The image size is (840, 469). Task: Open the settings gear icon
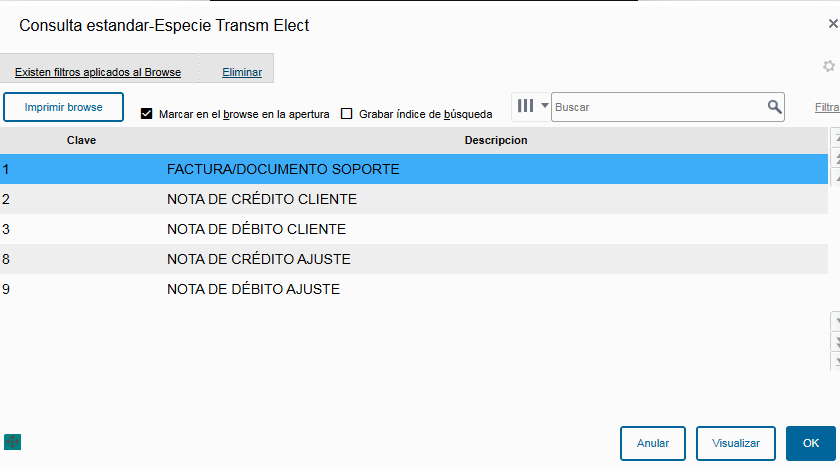(x=828, y=66)
